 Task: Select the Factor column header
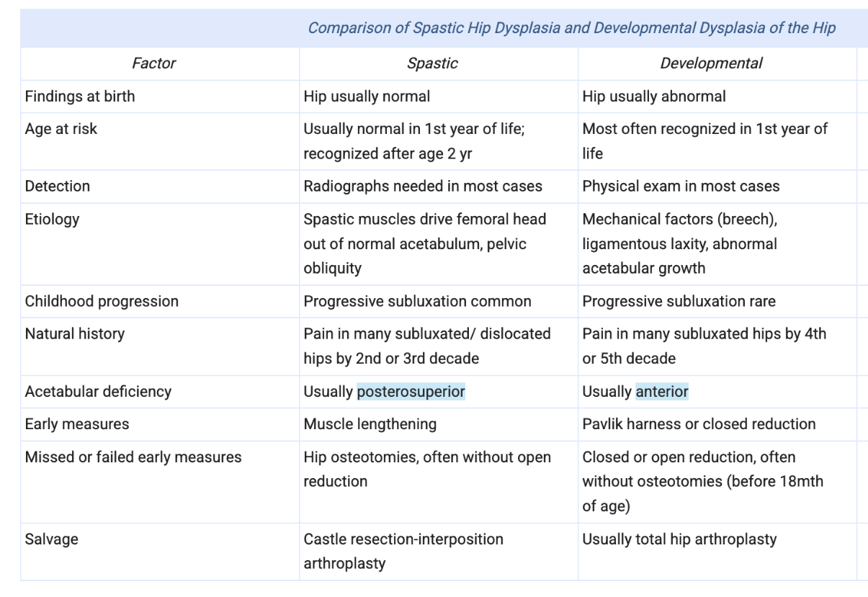point(153,63)
